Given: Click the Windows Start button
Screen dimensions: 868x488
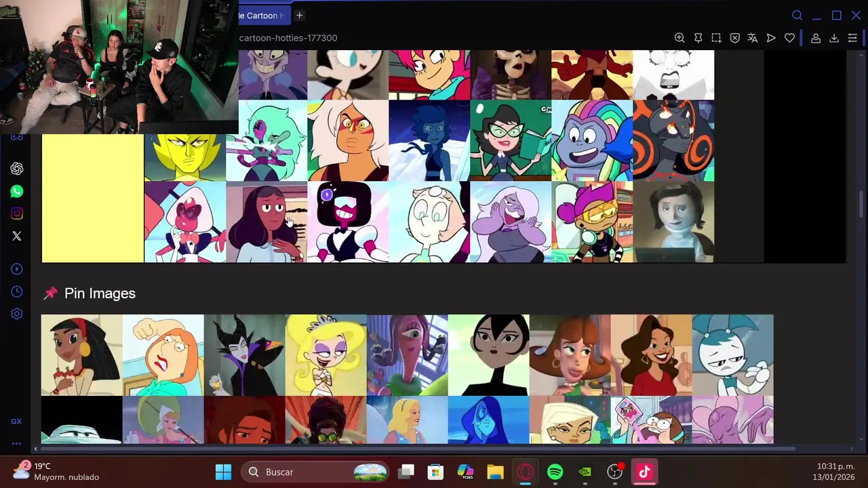Looking at the screenshot, I should [223, 472].
